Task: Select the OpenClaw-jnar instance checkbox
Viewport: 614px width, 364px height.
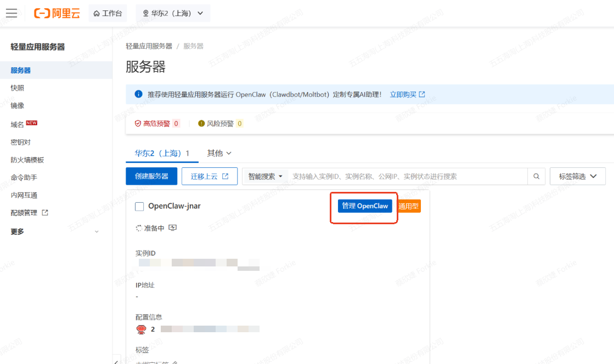Action: [139, 206]
